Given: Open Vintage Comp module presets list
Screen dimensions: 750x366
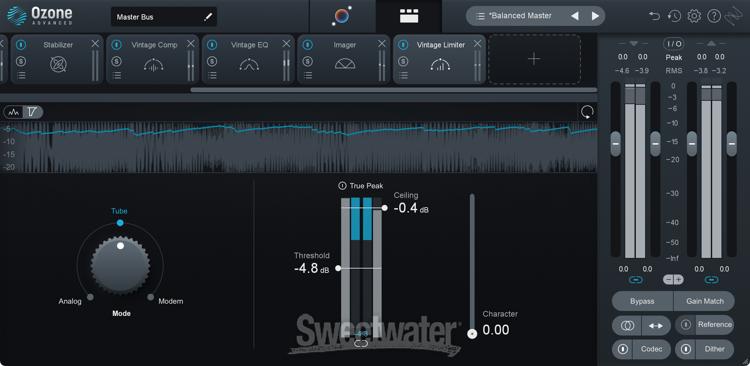Looking at the screenshot, I should pos(117,76).
